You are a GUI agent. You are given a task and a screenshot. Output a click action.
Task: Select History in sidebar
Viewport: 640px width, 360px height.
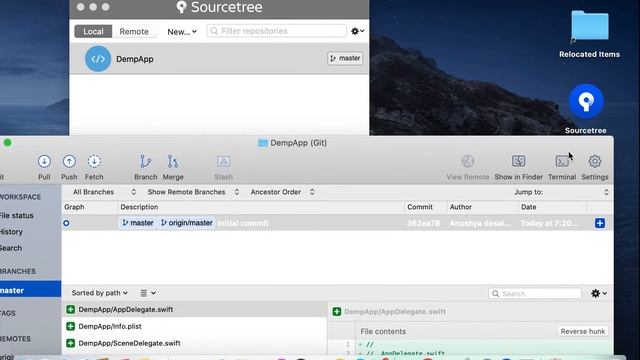[11, 232]
